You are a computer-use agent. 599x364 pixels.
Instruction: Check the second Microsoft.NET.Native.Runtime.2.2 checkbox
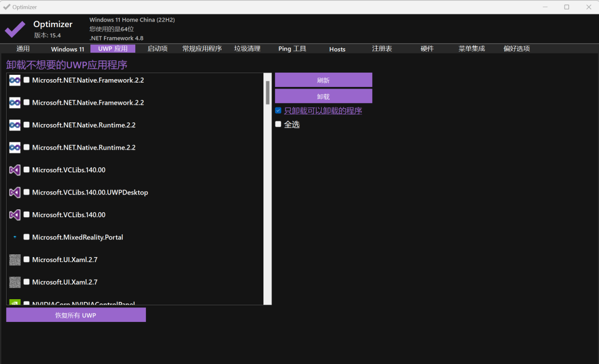[27, 147]
